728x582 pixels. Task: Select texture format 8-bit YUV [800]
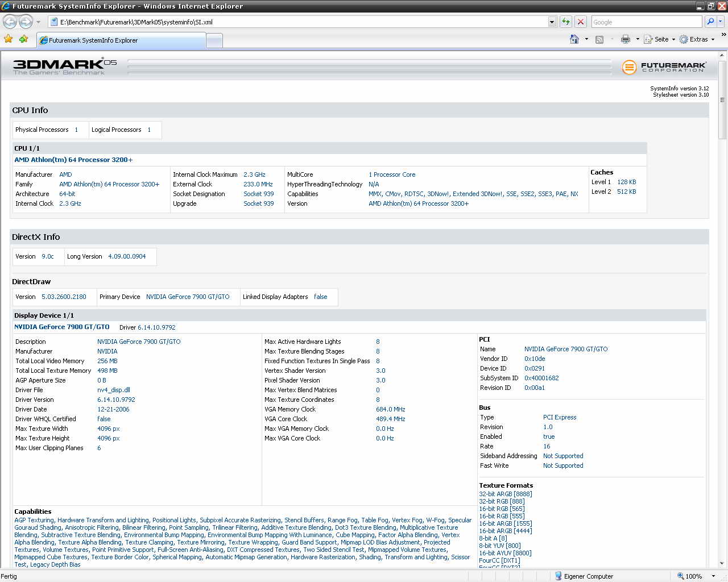[x=500, y=546]
